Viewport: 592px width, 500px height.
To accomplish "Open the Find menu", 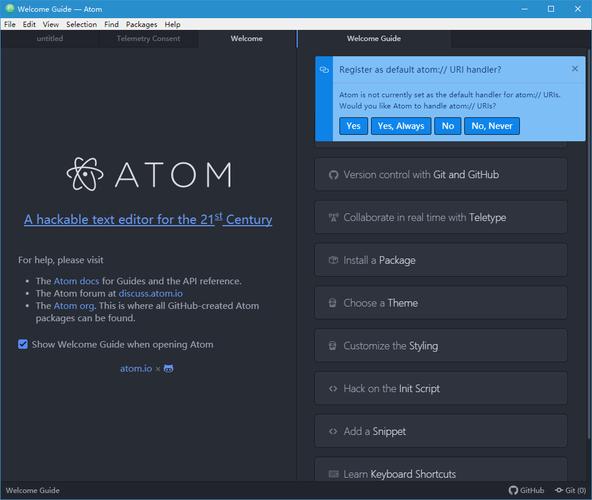I will pos(111,24).
